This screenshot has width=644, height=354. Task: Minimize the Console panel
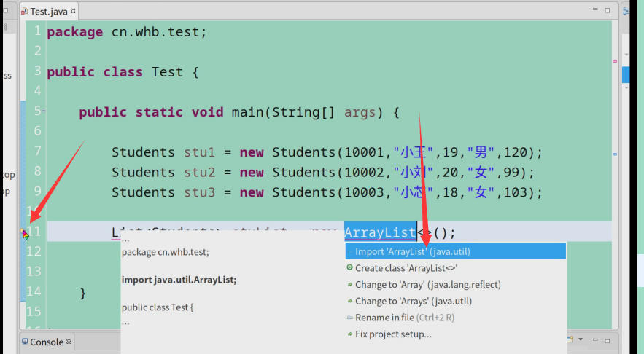pos(595,339)
